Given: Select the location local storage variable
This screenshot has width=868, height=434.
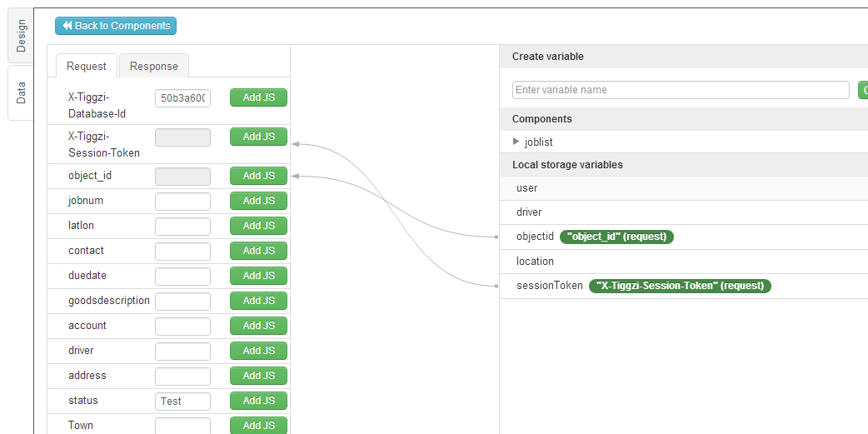Looking at the screenshot, I should click(x=535, y=261).
